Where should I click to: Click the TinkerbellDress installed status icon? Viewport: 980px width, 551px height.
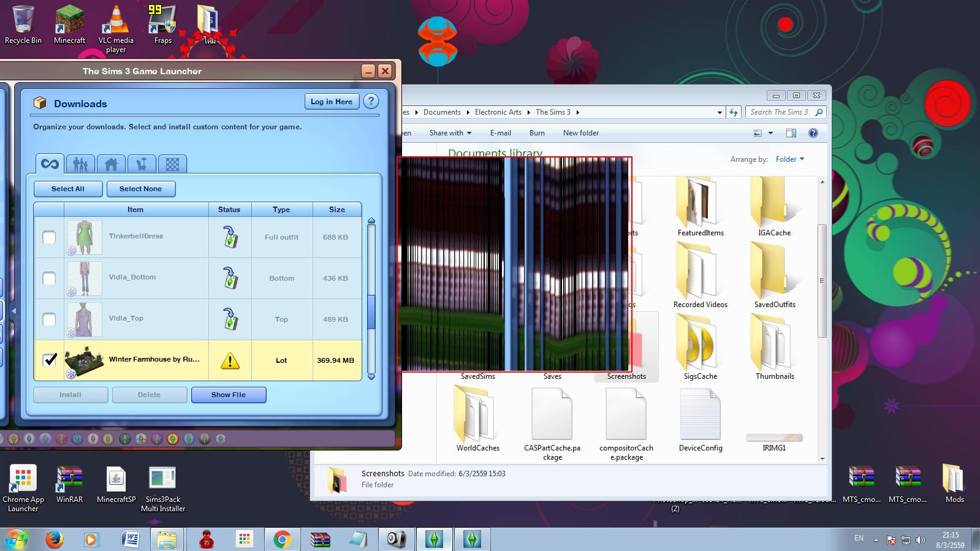pos(230,237)
